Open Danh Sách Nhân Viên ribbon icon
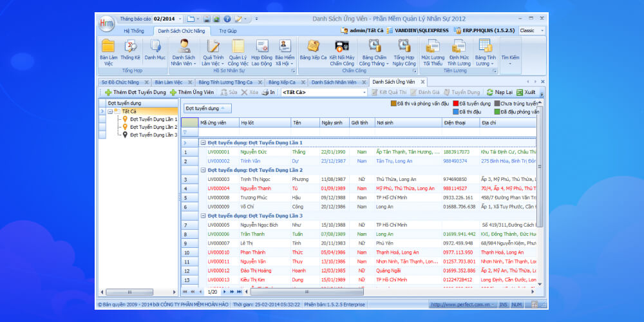The width and height of the screenshot is (644, 322). (184, 53)
